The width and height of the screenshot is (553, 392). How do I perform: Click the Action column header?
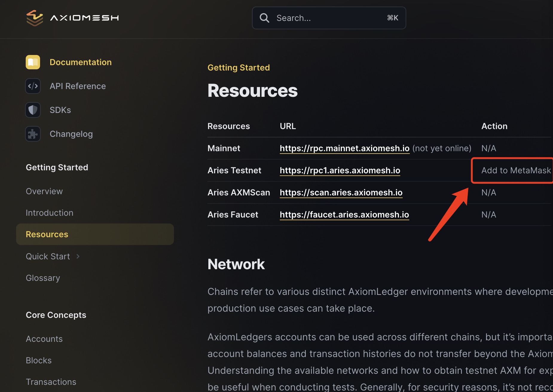494,126
